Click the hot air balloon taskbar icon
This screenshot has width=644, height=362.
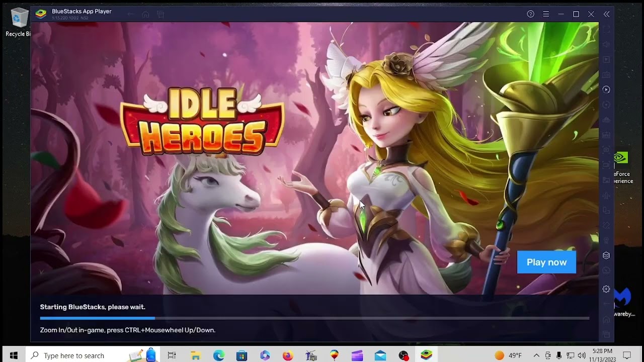pyautogui.click(x=334, y=355)
